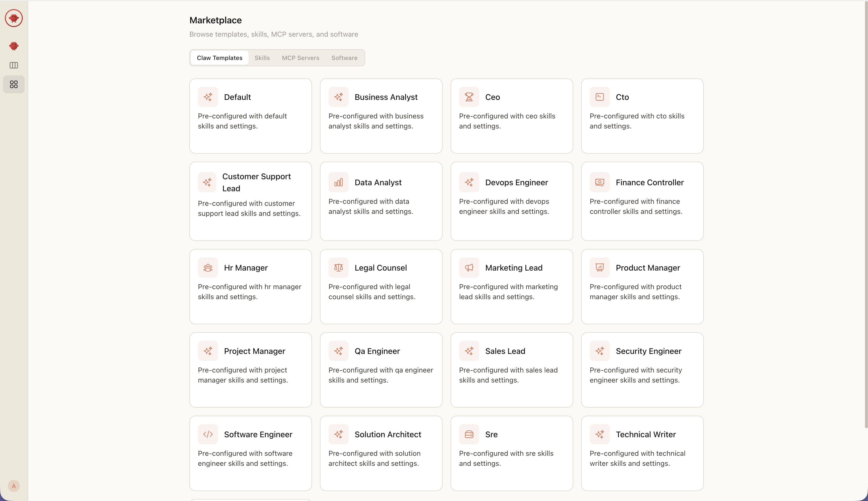Open the Default template card
868x501 pixels.
coord(250,116)
